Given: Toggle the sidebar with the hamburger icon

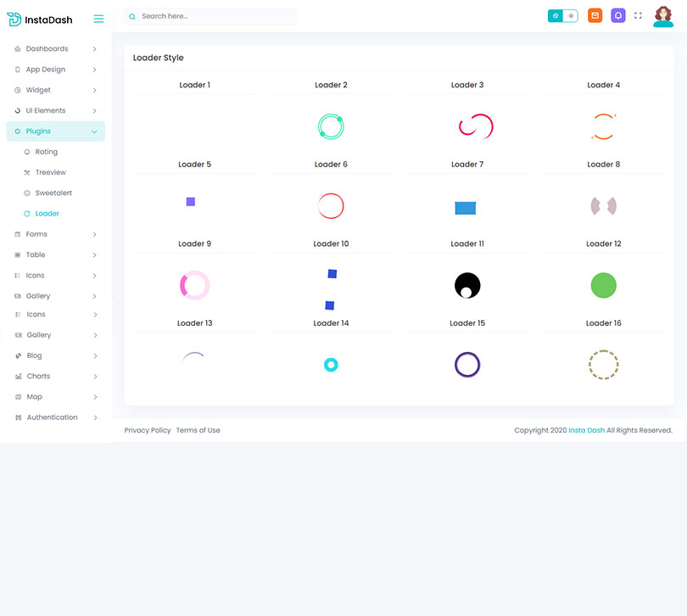Looking at the screenshot, I should click(x=98, y=19).
